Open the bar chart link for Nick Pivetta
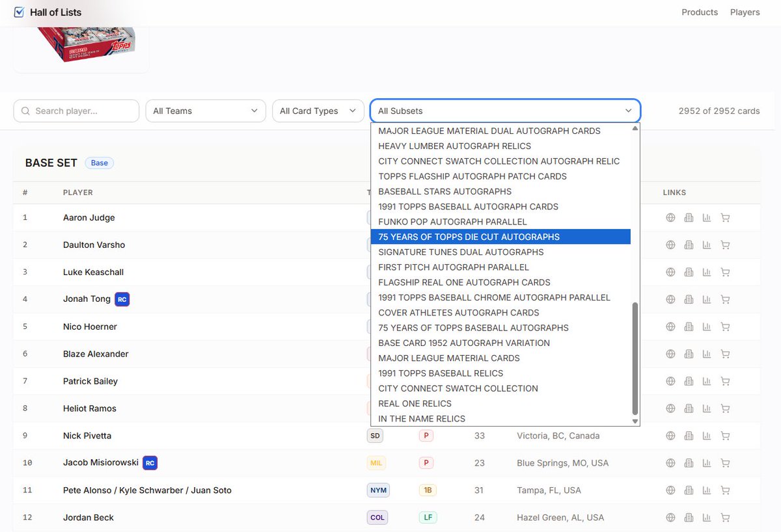Image resolution: width=781 pixels, height=532 pixels. pyautogui.click(x=707, y=436)
